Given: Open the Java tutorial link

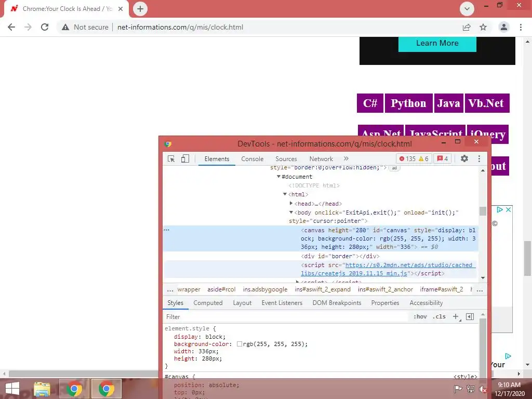Looking at the screenshot, I should coord(448,103).
